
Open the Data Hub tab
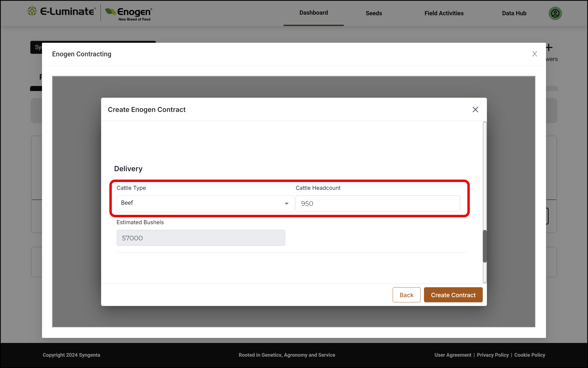[514, 13]
